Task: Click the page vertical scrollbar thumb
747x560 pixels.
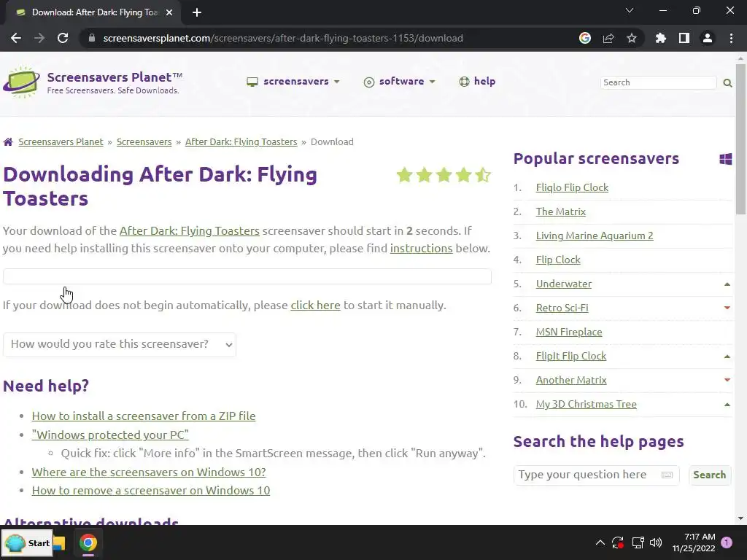Action: pyautogui.click(x=740, y=139)
